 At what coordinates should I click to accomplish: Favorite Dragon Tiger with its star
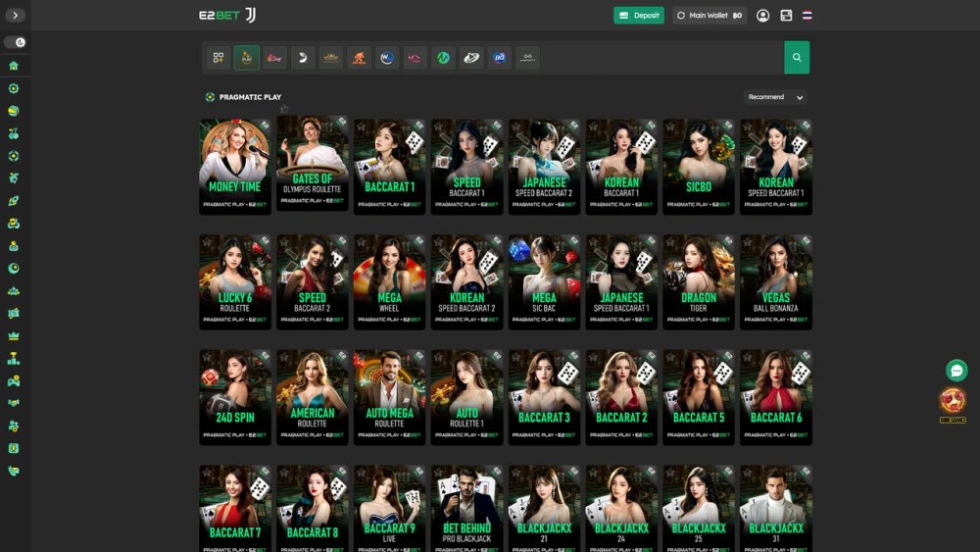tap(670, 242)
